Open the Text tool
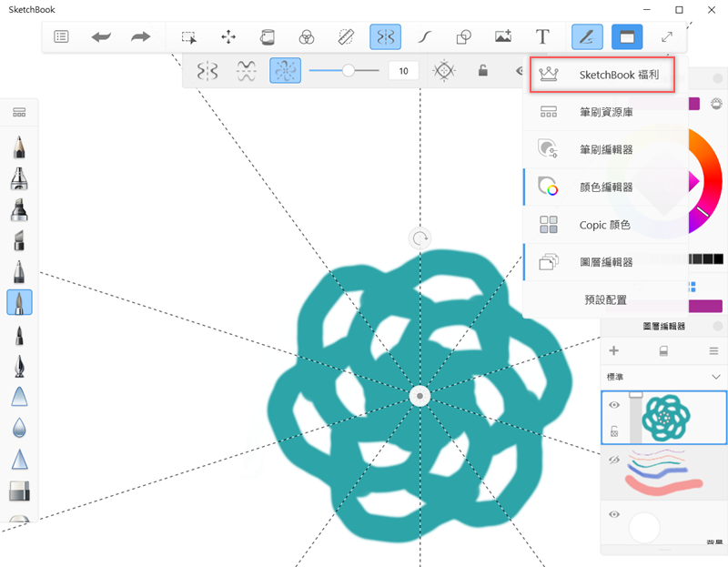Image resolution: width=728 pixels, height=567 pixels. (x=542, y=37)
